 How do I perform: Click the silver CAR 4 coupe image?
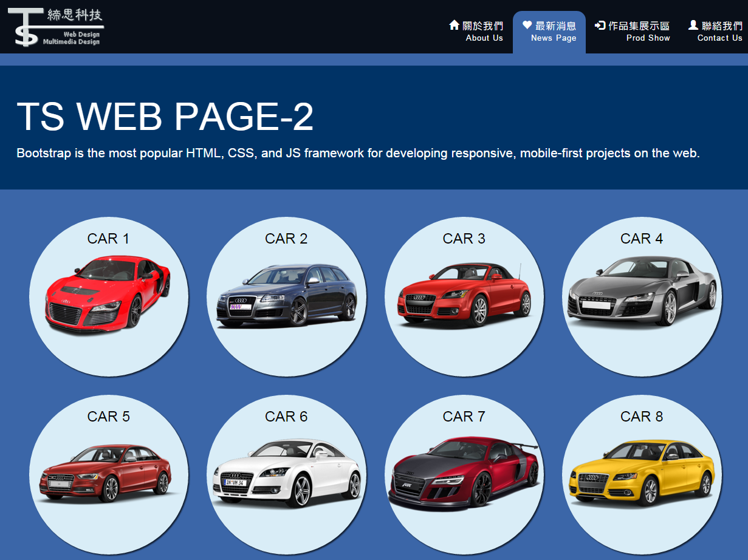(642, 291)
